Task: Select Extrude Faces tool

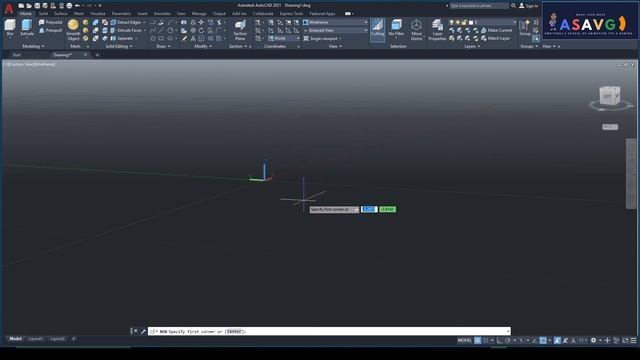Action: click(x=126, y=30)
